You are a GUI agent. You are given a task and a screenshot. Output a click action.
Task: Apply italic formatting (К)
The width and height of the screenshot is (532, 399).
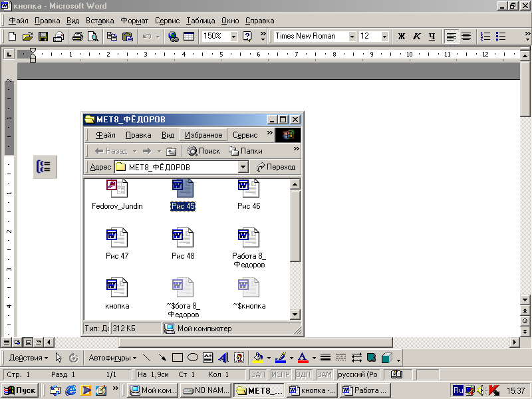pos(417,37)
